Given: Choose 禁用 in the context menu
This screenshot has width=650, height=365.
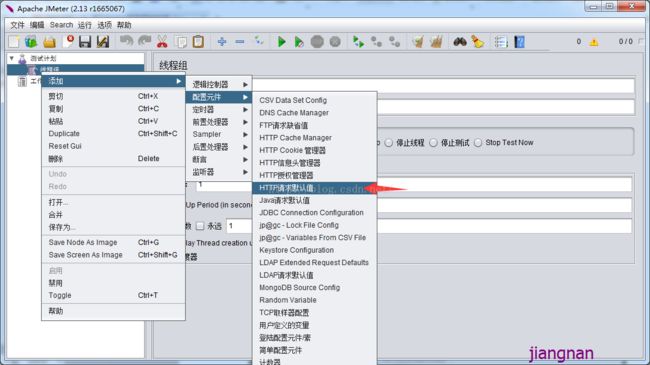Looking at the screenshot, I should point(113,283).
